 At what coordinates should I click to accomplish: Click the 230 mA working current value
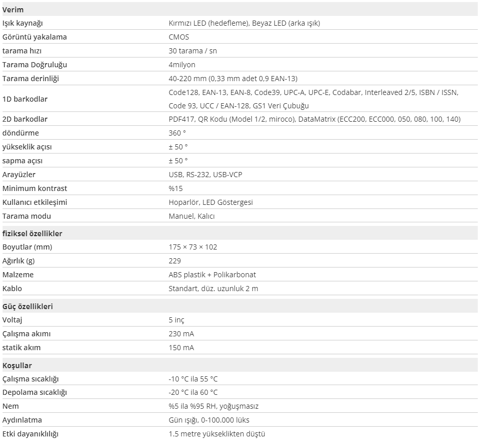[x=181, y=334]
